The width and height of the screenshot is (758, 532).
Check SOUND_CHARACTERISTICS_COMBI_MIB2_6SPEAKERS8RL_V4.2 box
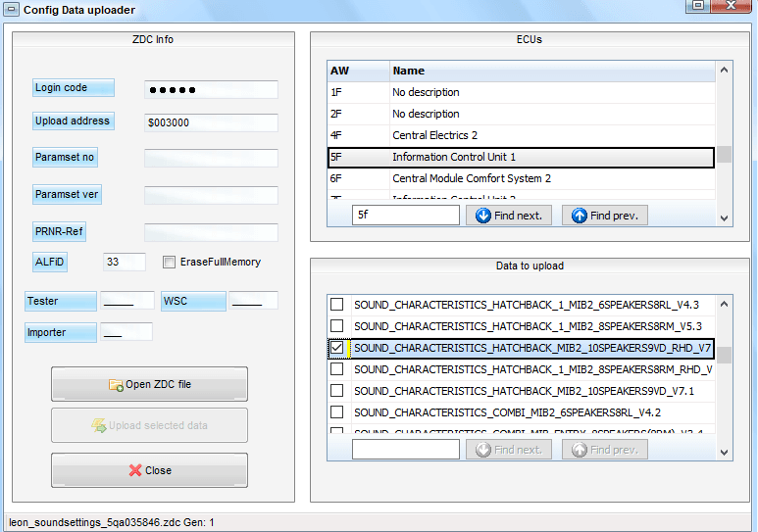pyautogui.click(x=337, y=412)
